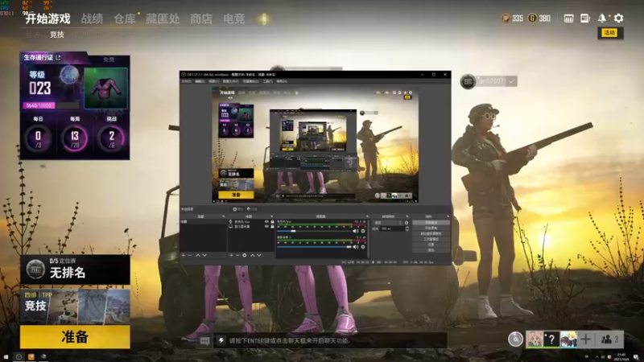Click the lightning quick-message icon in chat bar
The height and width of the screenshot is (362, 644).
[x=221, y=340]
